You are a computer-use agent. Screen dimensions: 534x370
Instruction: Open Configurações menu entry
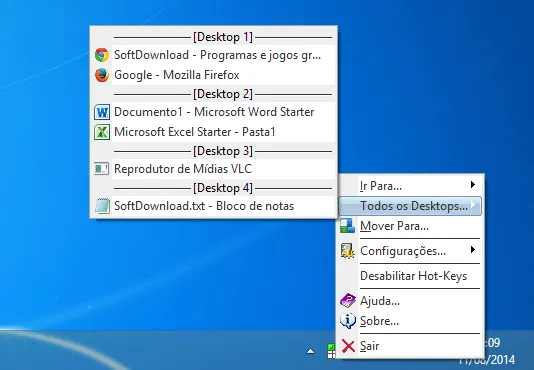411,251
